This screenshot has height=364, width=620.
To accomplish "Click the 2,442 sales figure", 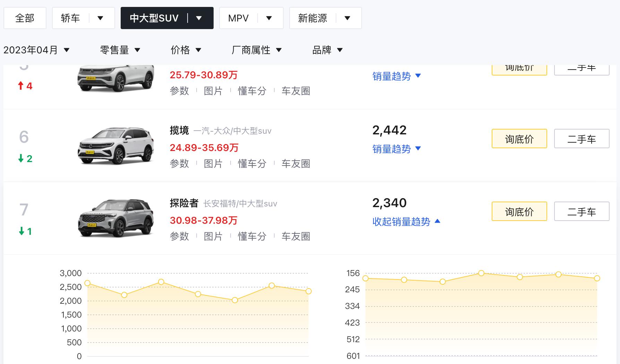I will coord(389,130).
